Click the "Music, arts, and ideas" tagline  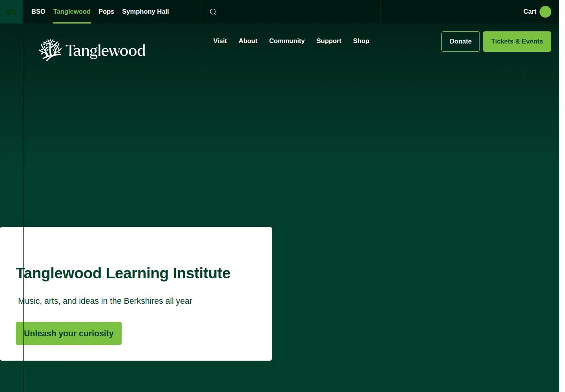pyautogui.click(x=105, y=301)
